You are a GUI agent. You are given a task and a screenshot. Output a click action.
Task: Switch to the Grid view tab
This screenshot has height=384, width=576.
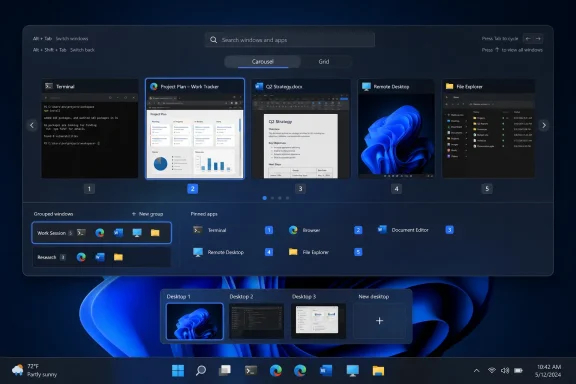324,61
